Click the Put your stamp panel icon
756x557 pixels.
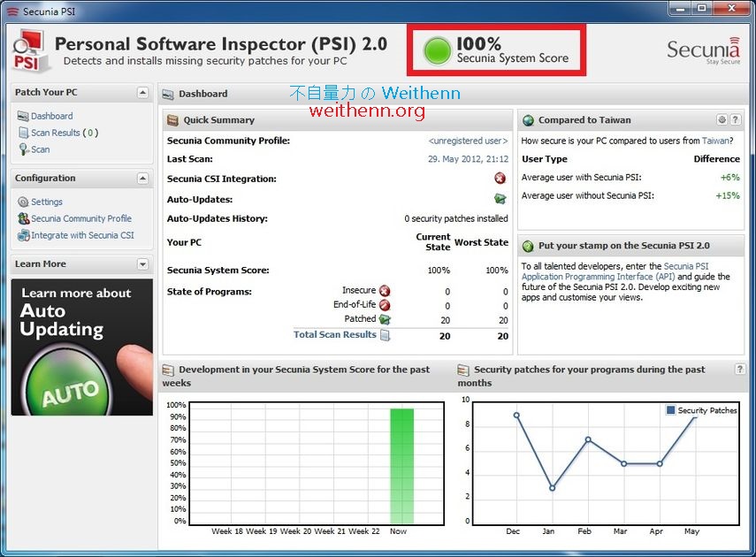(529, 246)
